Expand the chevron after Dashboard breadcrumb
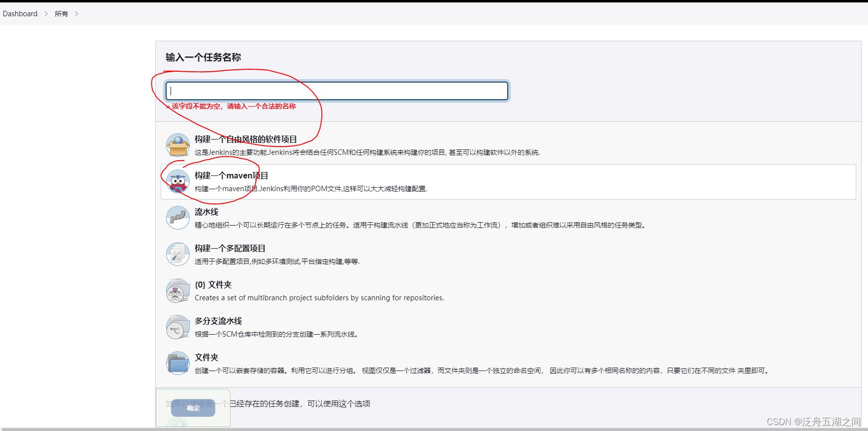Image resolution: width=868 pixels, height=431 pixels. 46,14
